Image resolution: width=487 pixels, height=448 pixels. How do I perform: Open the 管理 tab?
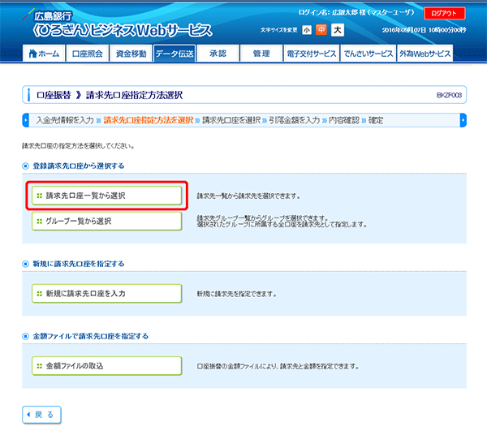(261, 54)
